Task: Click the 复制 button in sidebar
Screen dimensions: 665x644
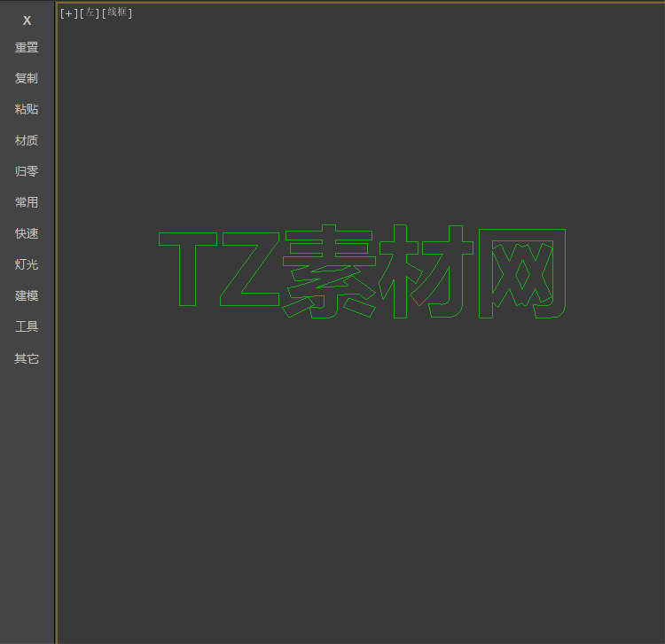Action: [x=27, y=78]
